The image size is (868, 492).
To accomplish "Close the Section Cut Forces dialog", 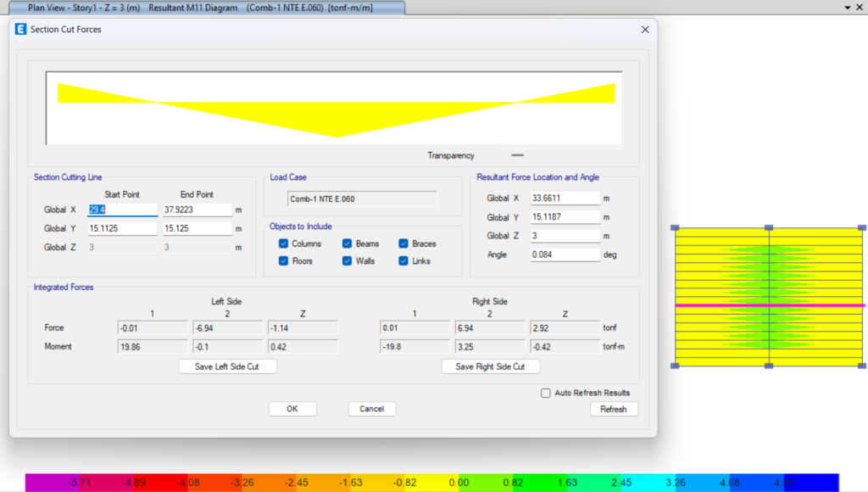I will [x=644, y=29].
